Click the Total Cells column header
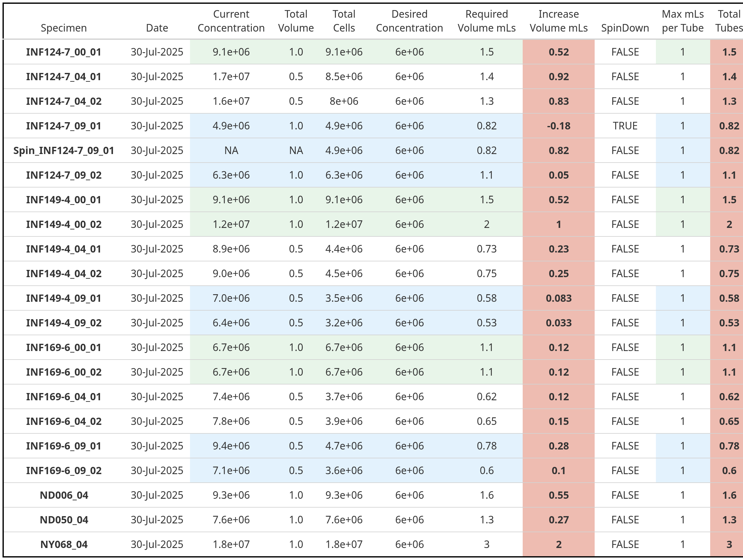The width and height of the screenshot is (743, 560). tap(344, 21)
